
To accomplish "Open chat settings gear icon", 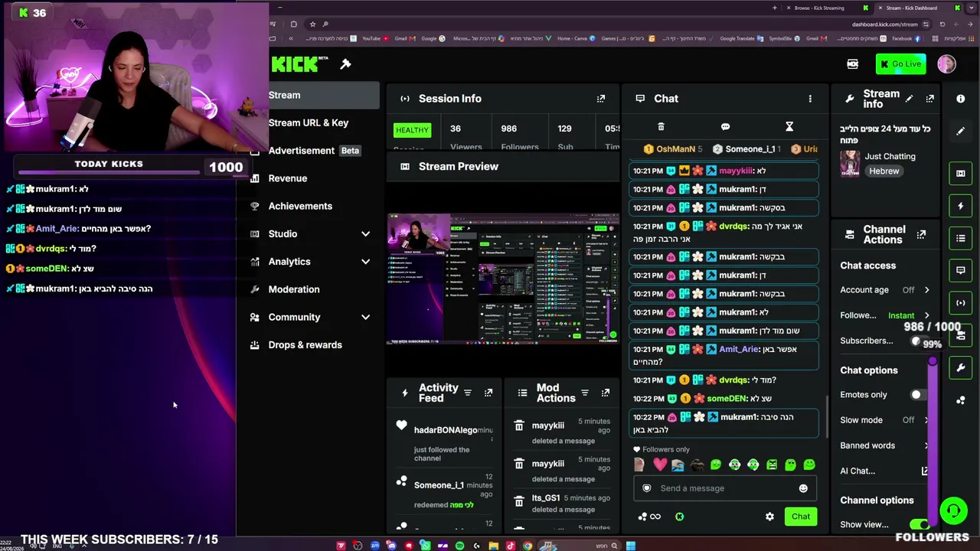I will (x=769, y=517).
